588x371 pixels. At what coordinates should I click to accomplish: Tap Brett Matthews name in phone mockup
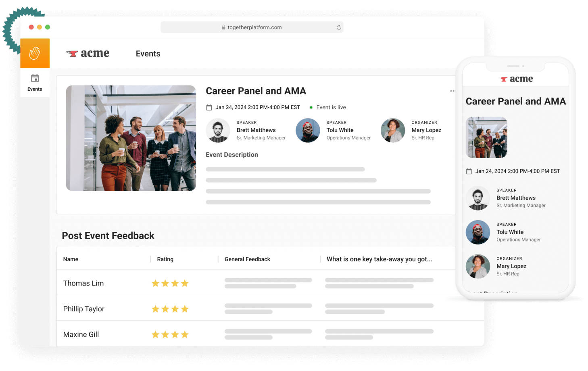coord(516,198)
